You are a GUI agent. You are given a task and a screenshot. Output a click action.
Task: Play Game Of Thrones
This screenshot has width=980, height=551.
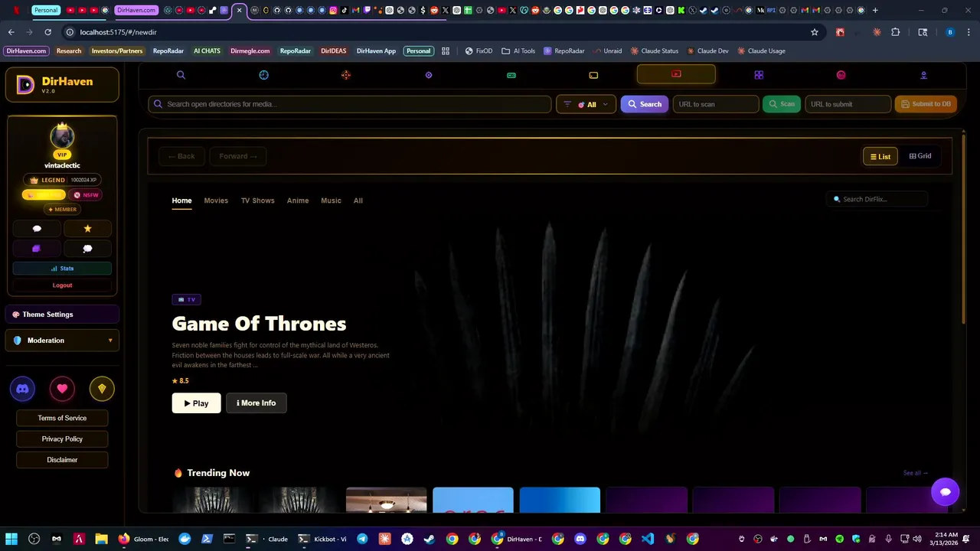click(196, 403)
